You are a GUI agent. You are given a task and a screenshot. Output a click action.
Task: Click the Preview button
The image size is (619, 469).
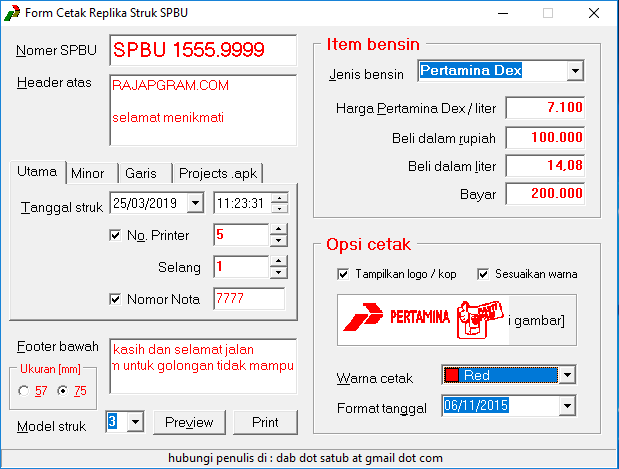tap(189, 422)
